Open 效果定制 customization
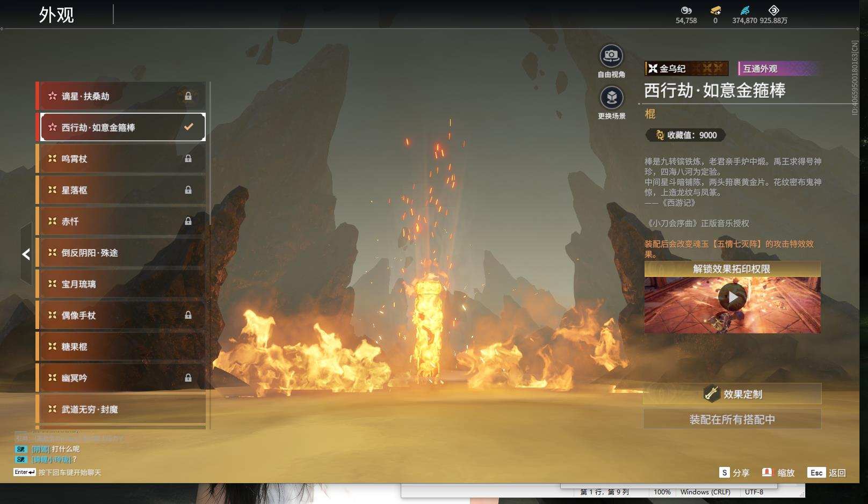868x504 pixels. [733, 394]
